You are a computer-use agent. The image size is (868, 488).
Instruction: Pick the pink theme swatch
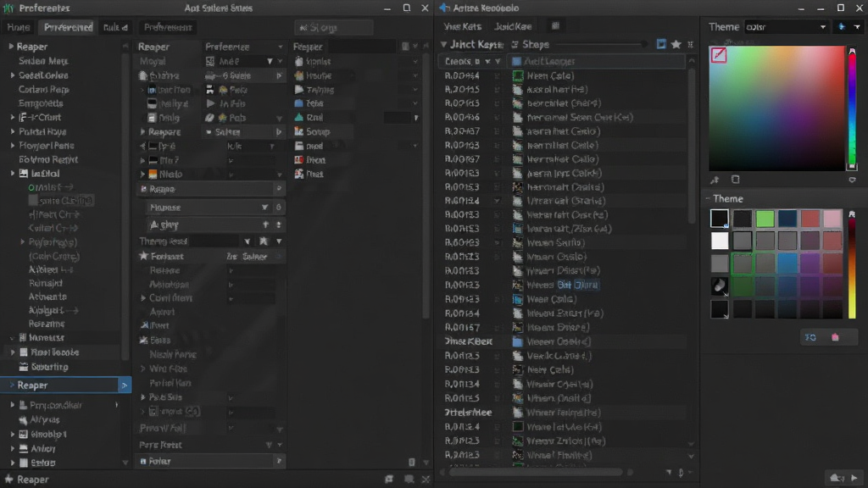tap(832, 219)
